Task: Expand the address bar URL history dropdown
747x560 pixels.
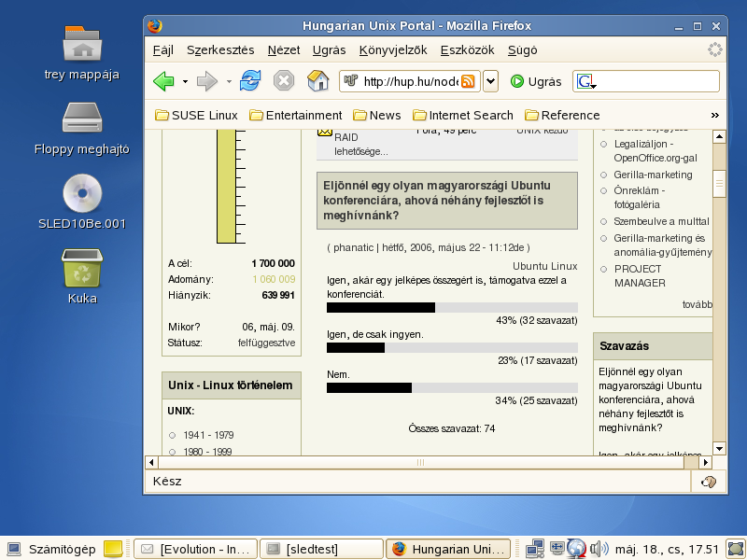Action: (x=491, y=81)
